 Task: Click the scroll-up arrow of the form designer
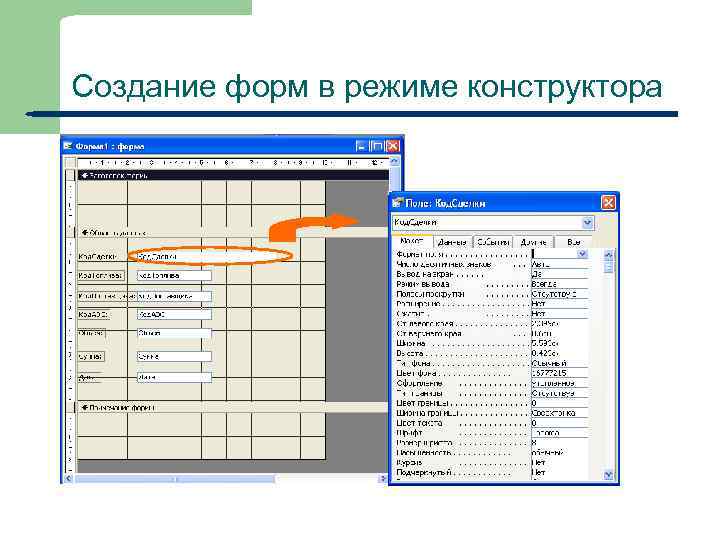click(x=394, y=162)
